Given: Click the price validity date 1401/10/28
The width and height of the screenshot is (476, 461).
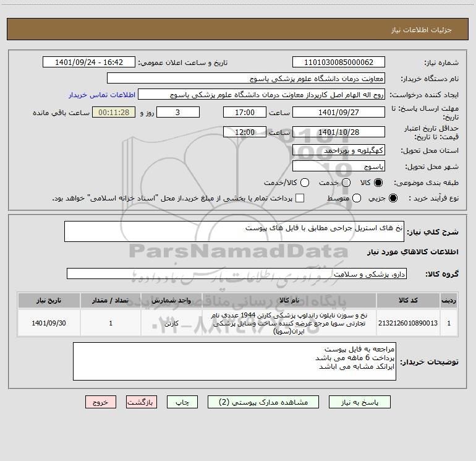Looking at the screenshot, I should pos(339,132).
